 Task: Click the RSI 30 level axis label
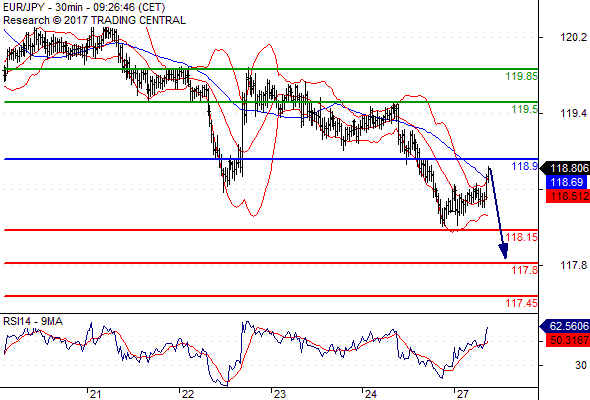581,365
